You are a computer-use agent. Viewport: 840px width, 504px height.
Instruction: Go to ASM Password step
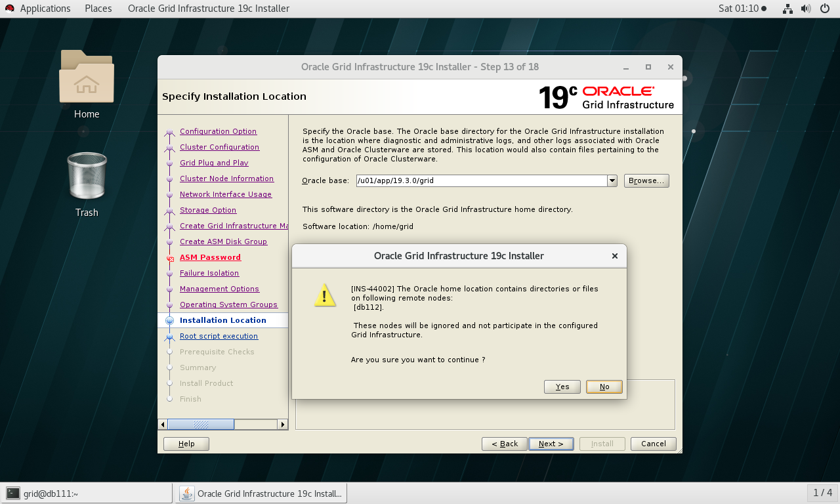[211, 257]
